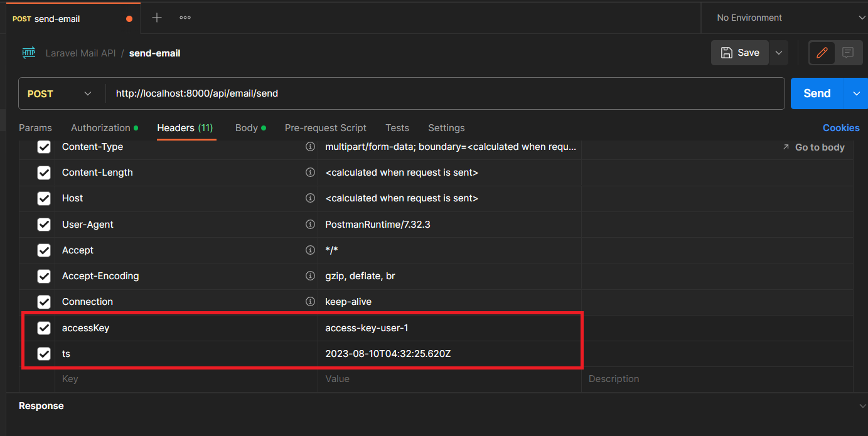The image size is (868, 436).
Task: Uncheck the Accept header
Action: point(44,250)
